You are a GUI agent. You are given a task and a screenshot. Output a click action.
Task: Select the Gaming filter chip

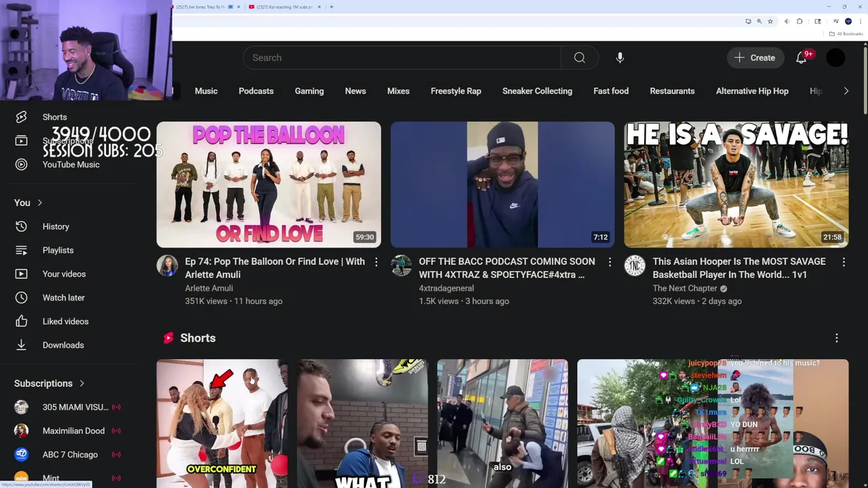309,91
